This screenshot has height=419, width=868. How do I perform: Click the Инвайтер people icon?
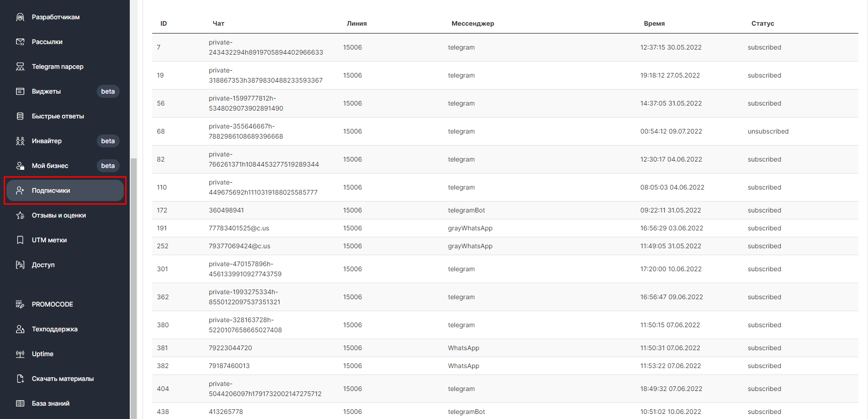(20, 141)
